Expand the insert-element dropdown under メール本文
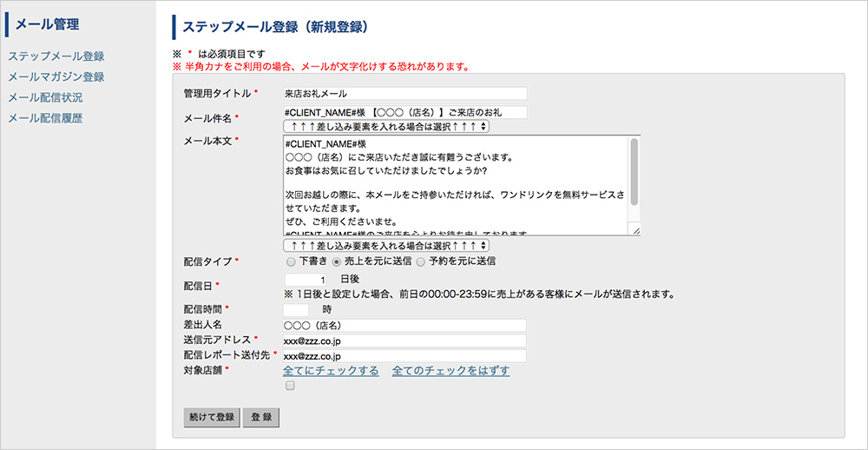 click(386, 246)
